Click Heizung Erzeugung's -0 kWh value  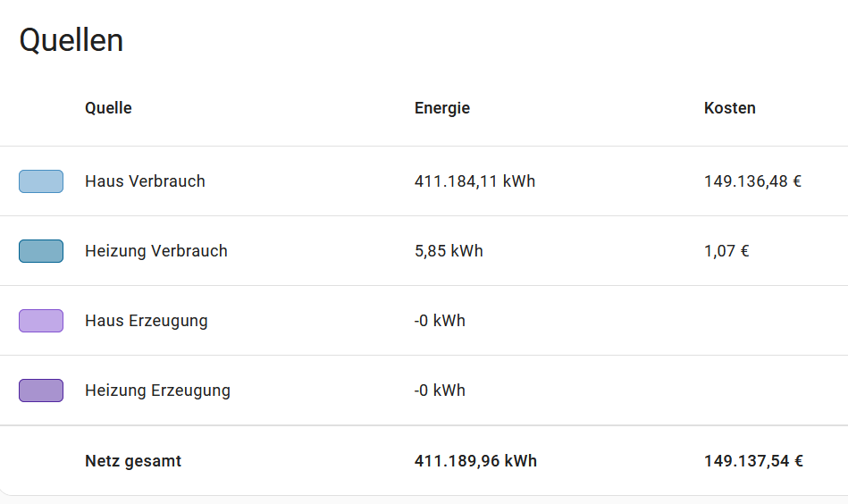[x=440, y=391]
